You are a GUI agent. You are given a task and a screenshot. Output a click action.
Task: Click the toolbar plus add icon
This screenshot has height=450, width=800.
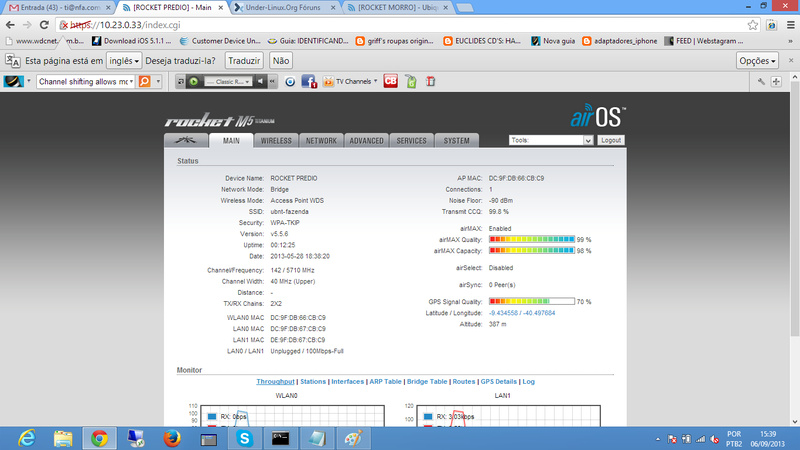coord(776,82)
